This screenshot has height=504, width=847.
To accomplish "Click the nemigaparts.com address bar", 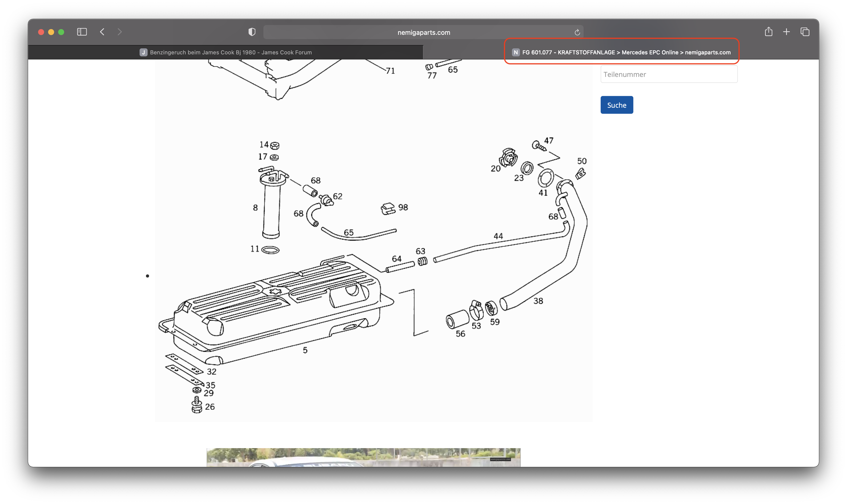I will click(423, 33).
